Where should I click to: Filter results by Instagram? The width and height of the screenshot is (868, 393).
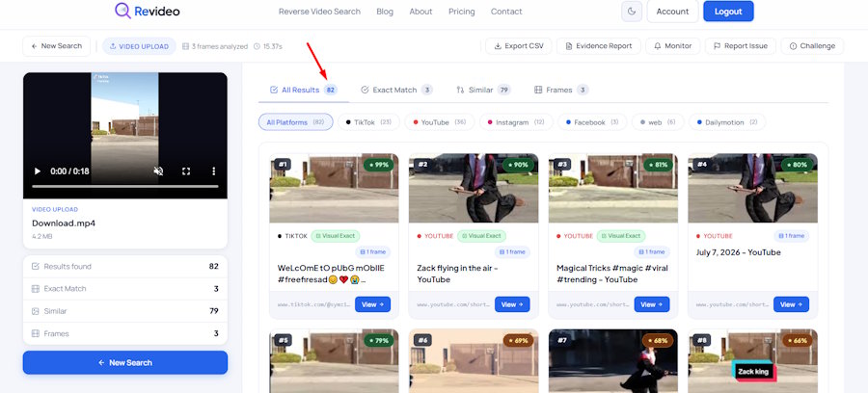(x=517, y=122)
